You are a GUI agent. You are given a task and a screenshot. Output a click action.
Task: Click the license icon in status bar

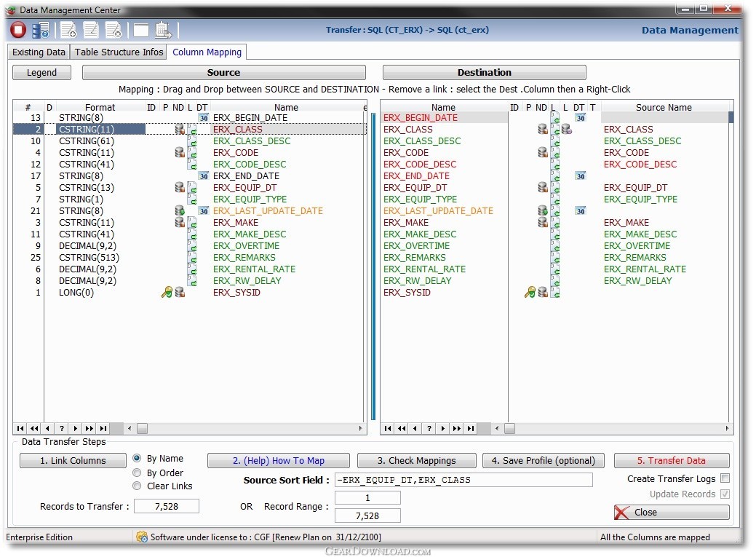(x=142, y=537)
